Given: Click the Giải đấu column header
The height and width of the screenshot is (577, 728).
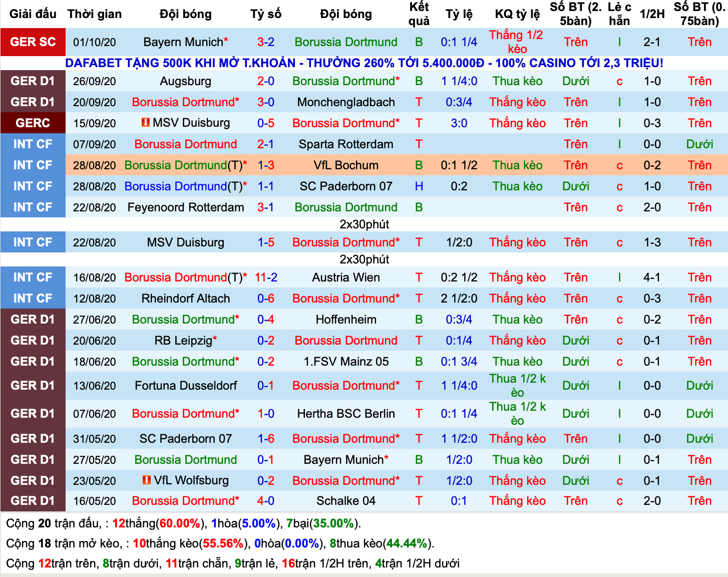Looking at the screenshot, I should tap(33, 14).
